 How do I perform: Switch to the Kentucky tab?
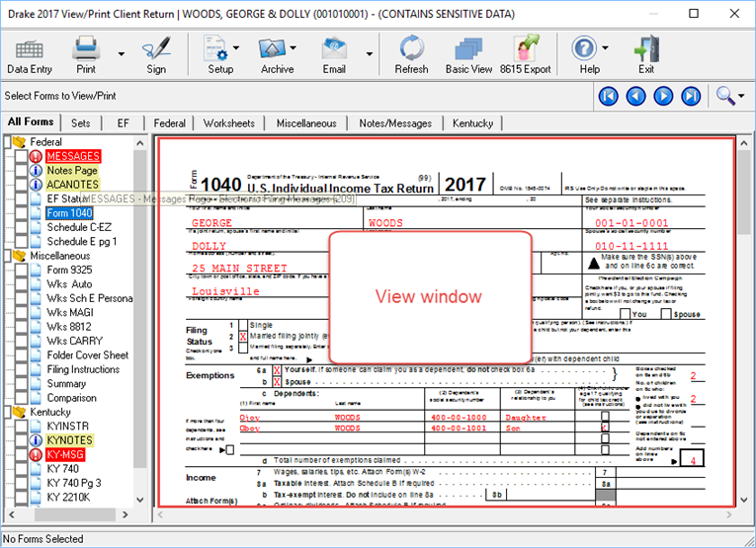pos(473,123)
